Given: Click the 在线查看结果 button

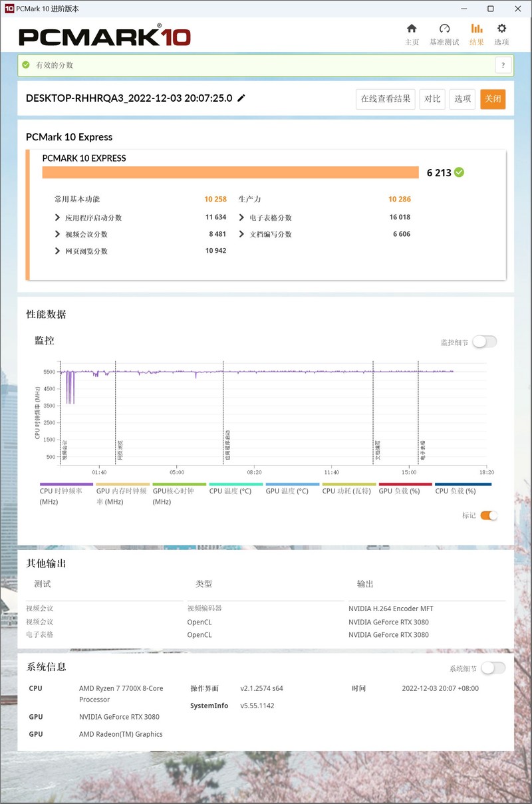Looking at the screenshot, I should coord(386,98).
